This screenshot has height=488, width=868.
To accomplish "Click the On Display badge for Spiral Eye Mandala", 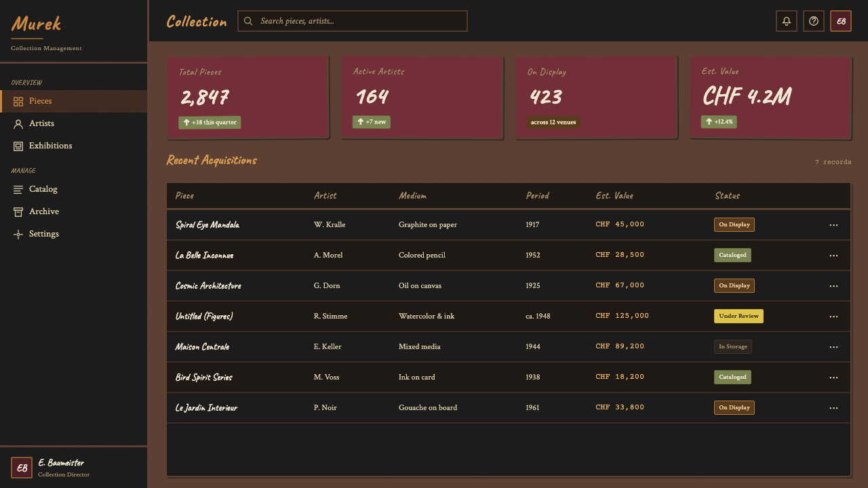I will tap(734, 225).
